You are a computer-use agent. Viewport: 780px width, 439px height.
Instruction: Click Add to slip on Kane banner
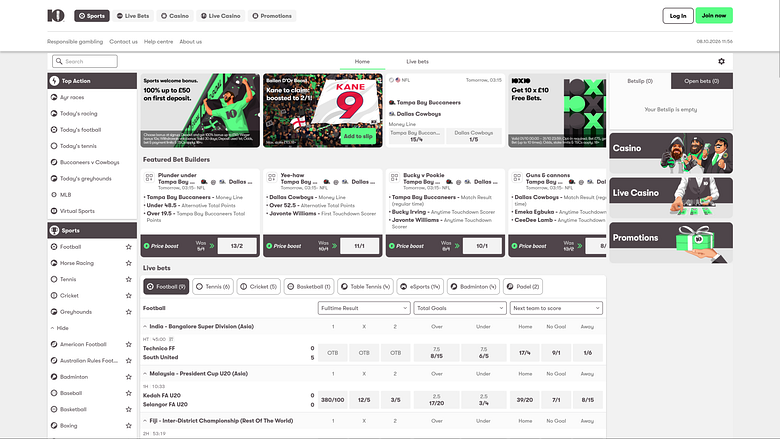(358, 136)
